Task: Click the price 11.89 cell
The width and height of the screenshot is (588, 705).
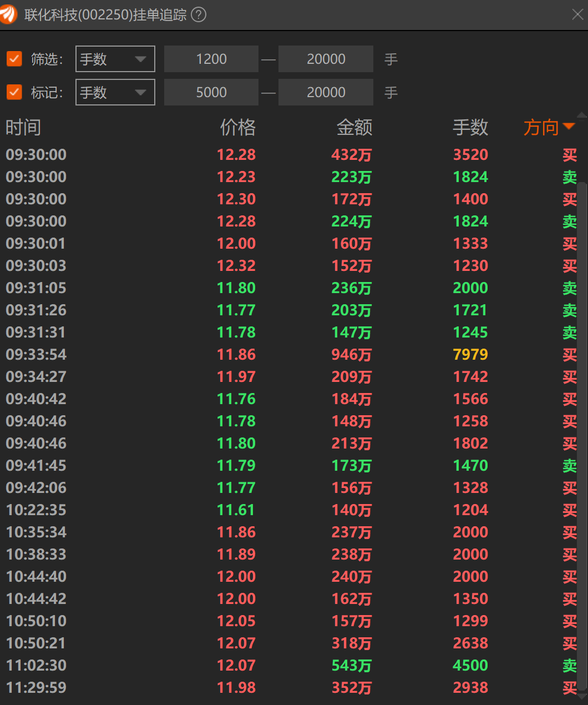Action: 236,554
